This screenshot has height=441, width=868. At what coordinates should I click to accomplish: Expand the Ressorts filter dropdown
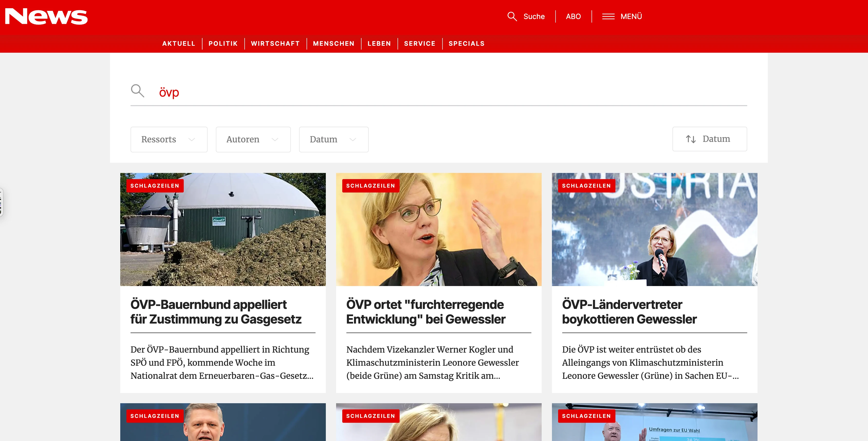(169, 140)
